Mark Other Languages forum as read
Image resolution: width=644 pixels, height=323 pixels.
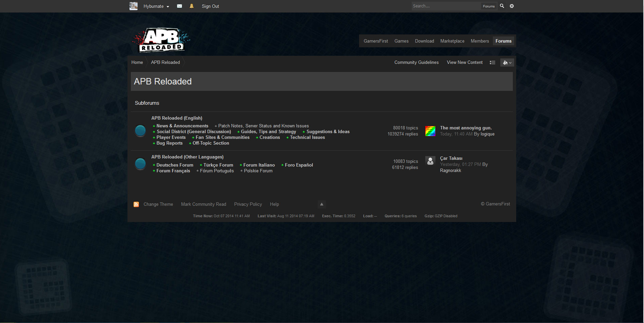[x=140, y=164]
